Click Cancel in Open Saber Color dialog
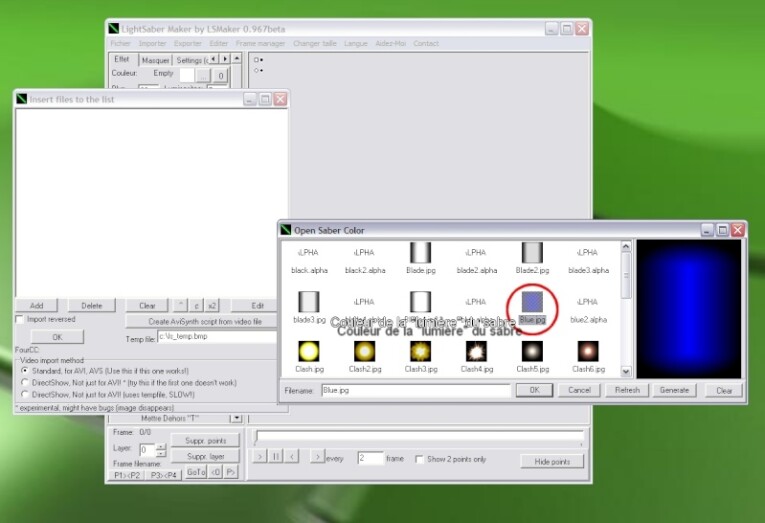This screenshot has height=523, width=765. tap(579, 390)
